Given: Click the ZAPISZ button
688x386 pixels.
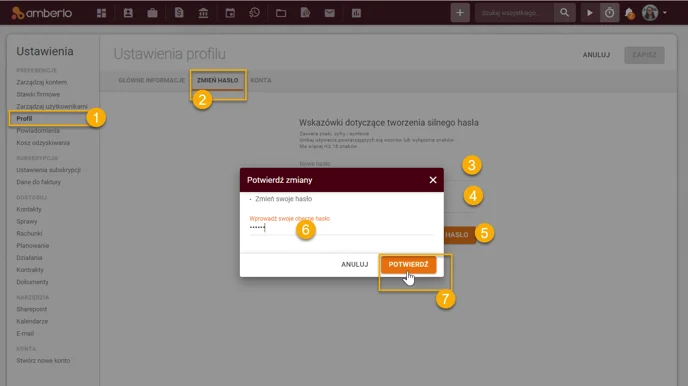Looking at the screenshot, I should (x=644, y=55).
